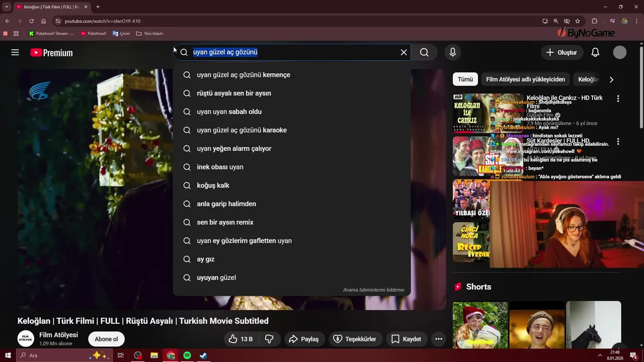Open 'Yeni klasör' bookmark folder
This screenshot has width=644, height=362.
150,34
